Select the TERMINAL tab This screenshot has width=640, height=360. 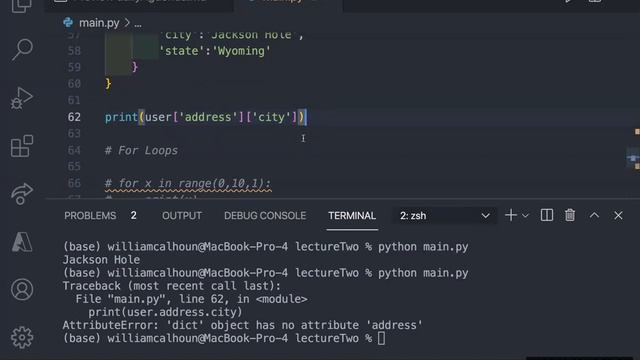[352, 216]
